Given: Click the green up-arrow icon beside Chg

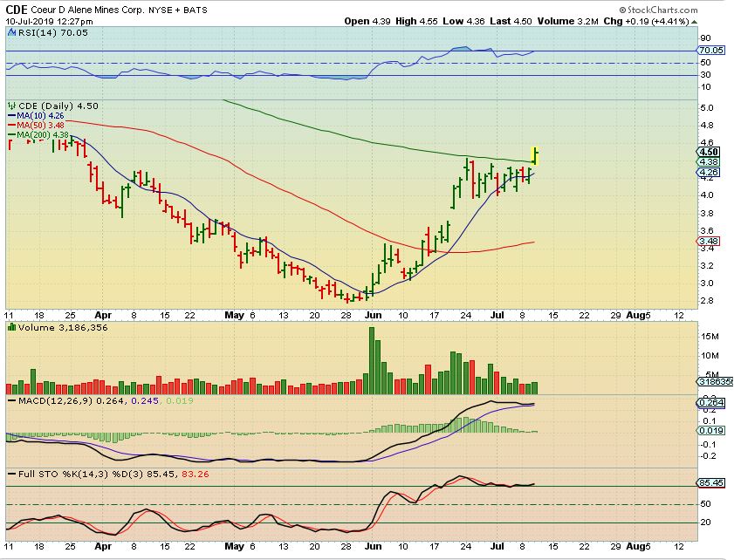Looking at the screenshot, I should coord(694,22).
